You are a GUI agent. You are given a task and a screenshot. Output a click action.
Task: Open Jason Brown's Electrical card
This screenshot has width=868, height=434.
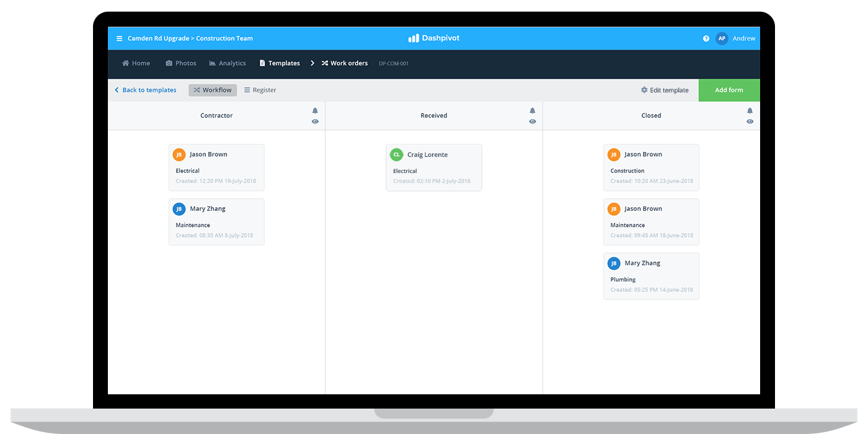click(216, 167)
